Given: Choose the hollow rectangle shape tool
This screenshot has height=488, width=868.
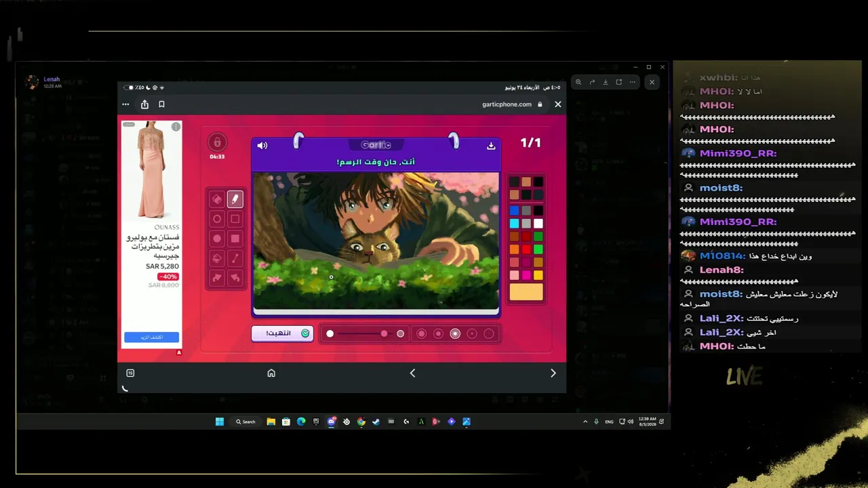Looking at the screenshot, I should (x=235, y=219).
